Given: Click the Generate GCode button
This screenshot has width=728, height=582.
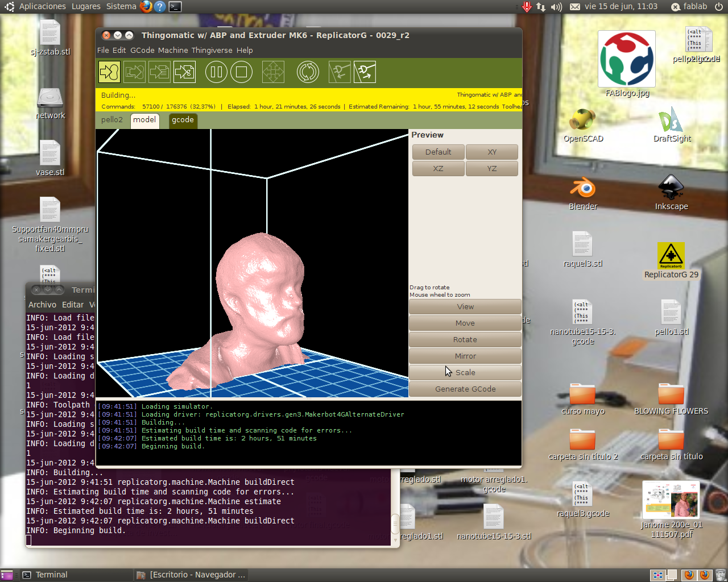Looking at the screenshot, I should pyautogui.click(x=465, y=389).
